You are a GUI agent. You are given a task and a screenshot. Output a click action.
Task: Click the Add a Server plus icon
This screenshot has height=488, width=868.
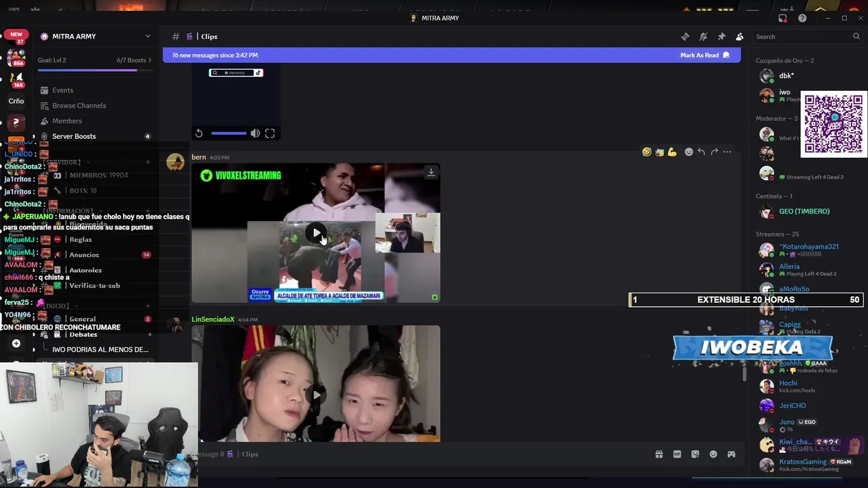[16, 344]
